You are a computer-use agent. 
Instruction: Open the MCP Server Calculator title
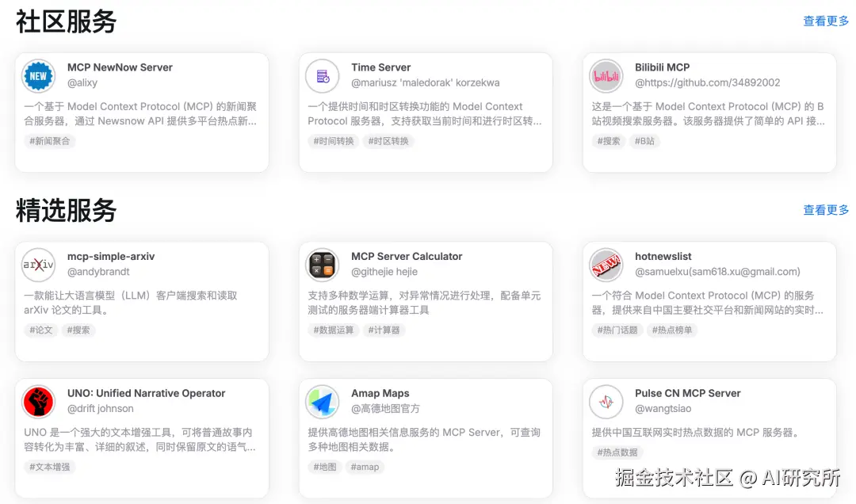pyautogui.click(x=407, y=256)
